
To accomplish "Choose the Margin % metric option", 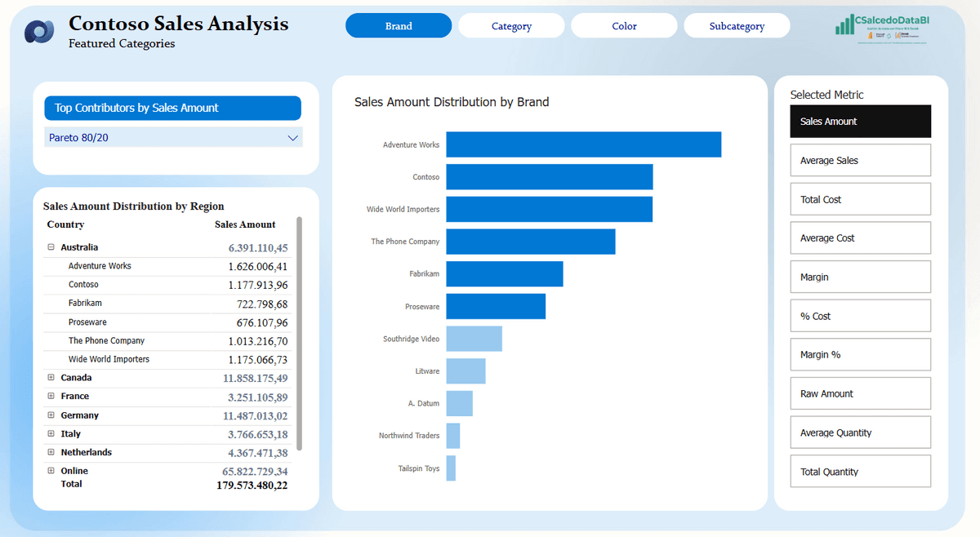I will point(860,355).
